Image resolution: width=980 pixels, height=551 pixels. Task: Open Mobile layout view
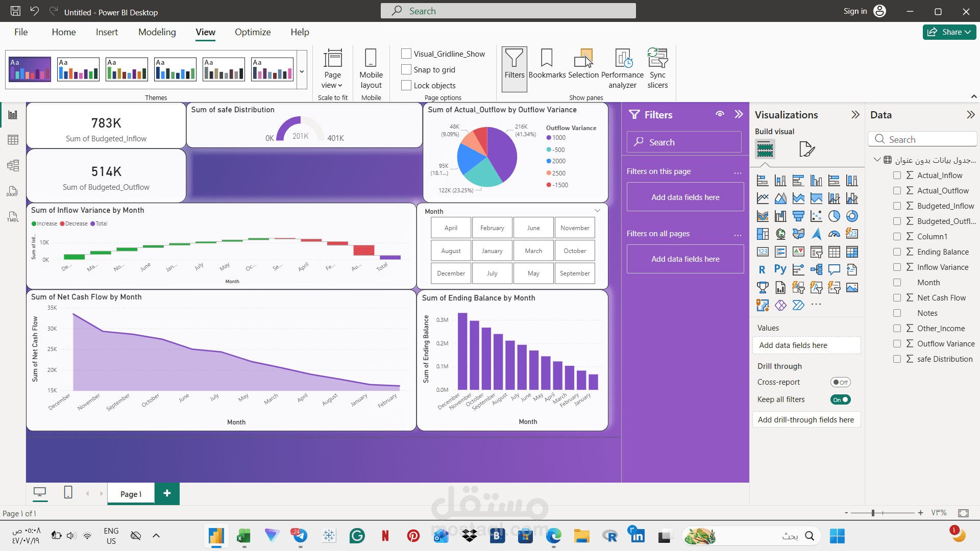tap(371, 69)
